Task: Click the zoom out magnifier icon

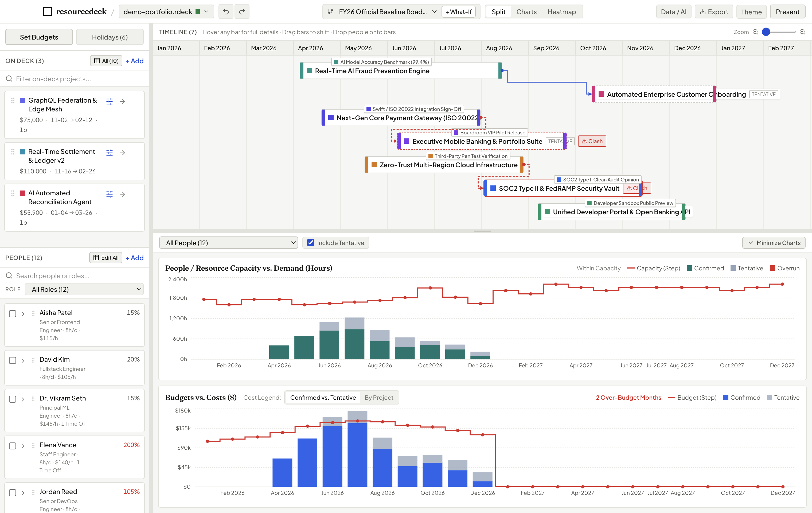Action: point(755,32)
